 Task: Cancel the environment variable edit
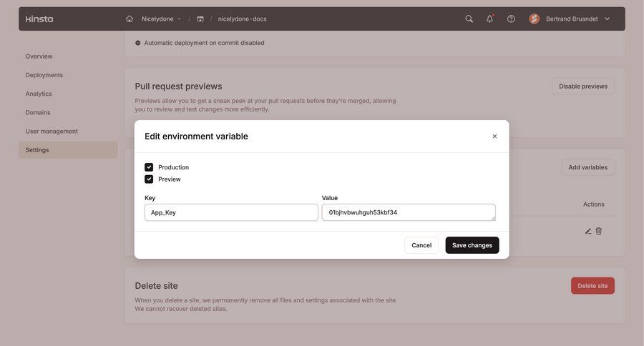421,245
